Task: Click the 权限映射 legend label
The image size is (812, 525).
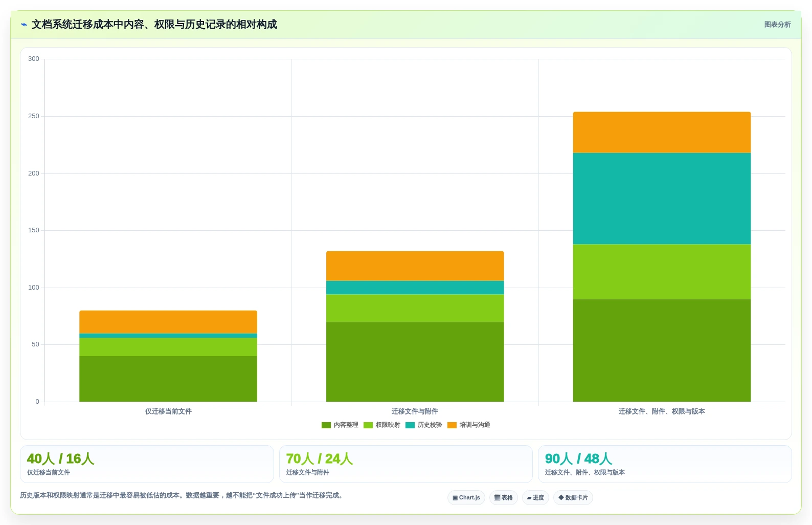Action: coord(388,425)
